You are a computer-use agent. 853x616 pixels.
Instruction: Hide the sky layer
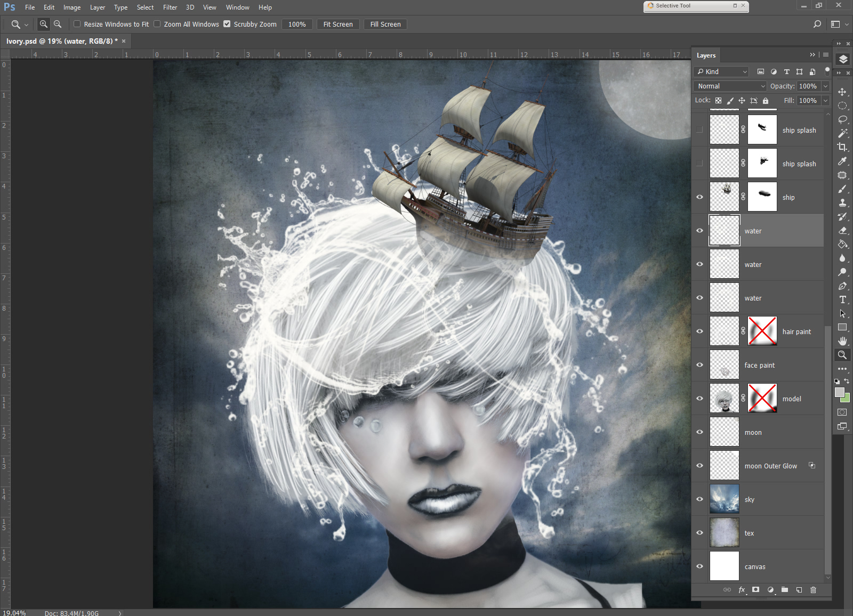point(699,499)
